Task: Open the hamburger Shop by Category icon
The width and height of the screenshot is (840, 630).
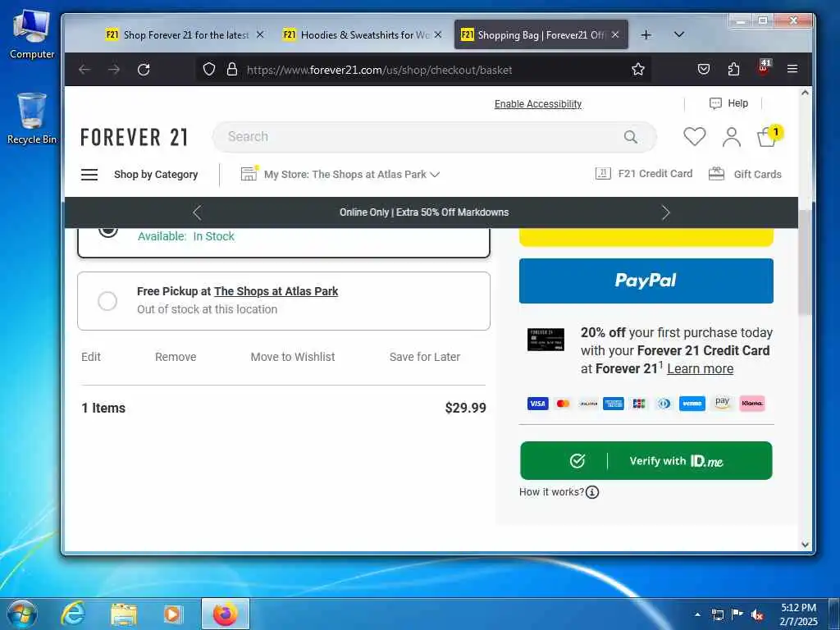Action: pos(89,175)
